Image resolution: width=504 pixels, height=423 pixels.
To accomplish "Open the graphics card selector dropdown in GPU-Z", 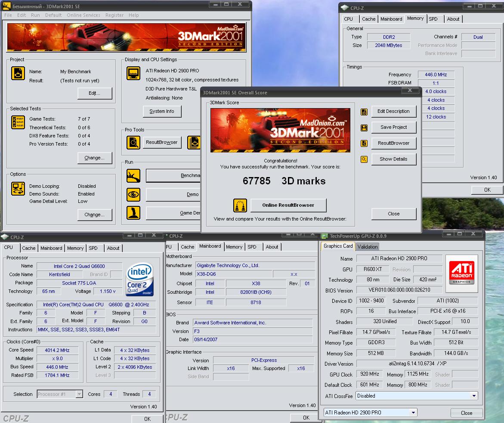I will point(413,412).
